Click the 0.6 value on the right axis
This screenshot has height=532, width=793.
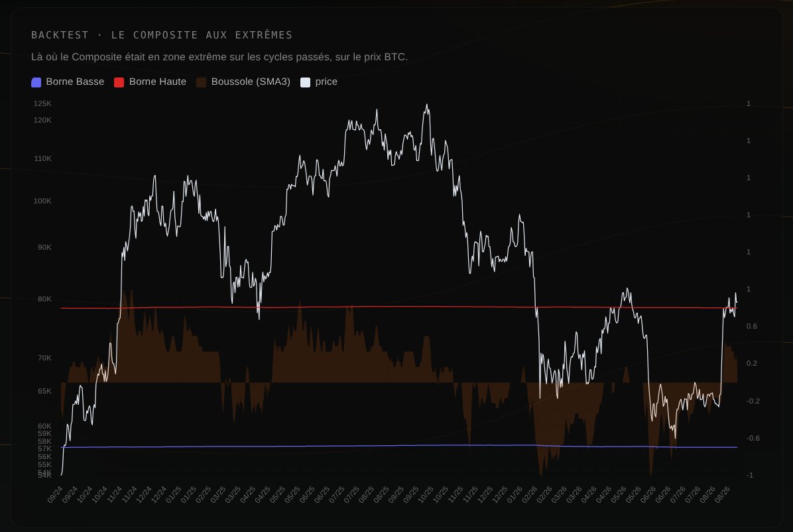click(751, 327)
